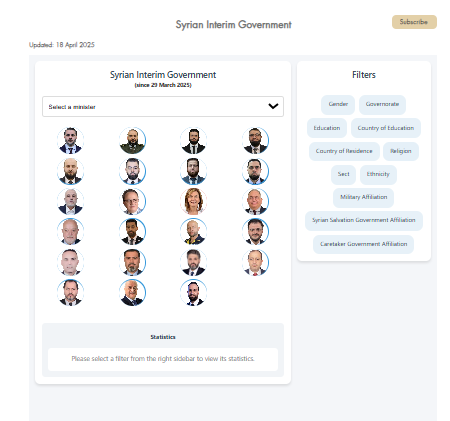Screen dimensions: 450x421
Task: Select second portrait in the fifth row
Action: tap(132, 262)
